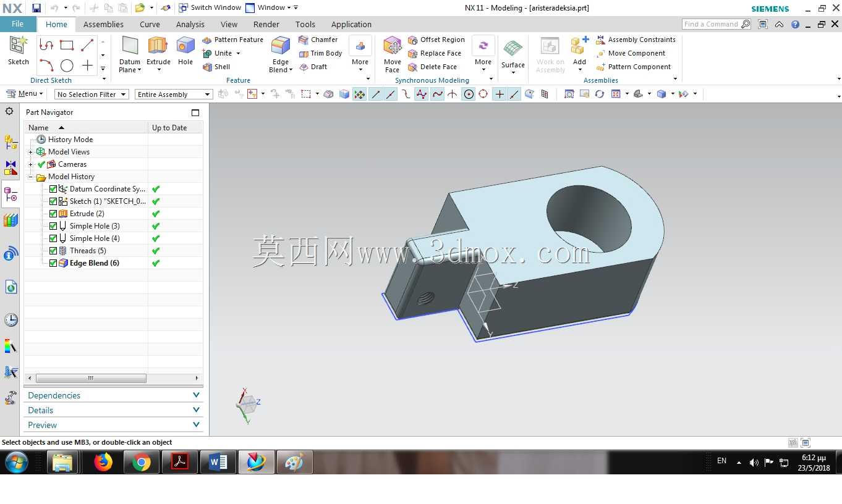Select Offset Region command
The image size is (842, 504).
[x=436, y=40]
